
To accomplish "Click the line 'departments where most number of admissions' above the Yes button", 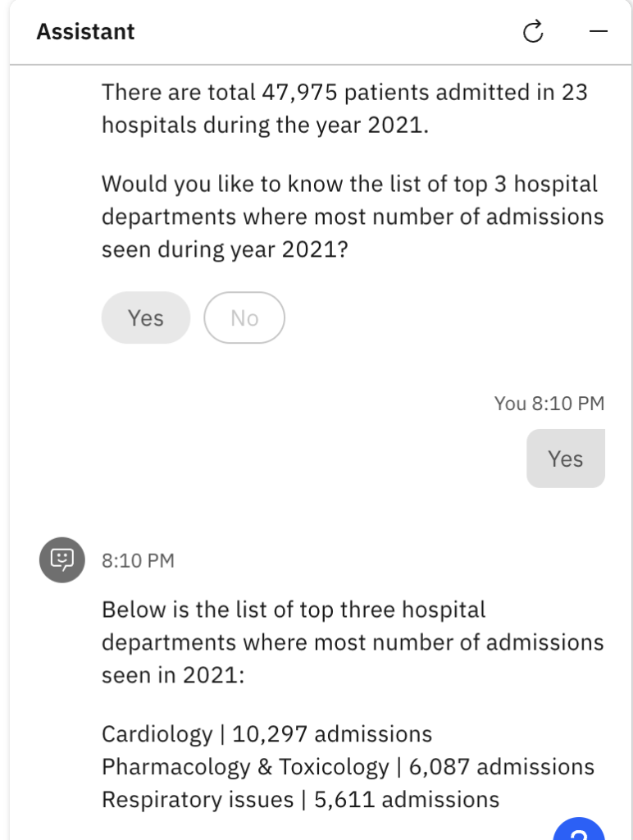I will click(353, 217).
